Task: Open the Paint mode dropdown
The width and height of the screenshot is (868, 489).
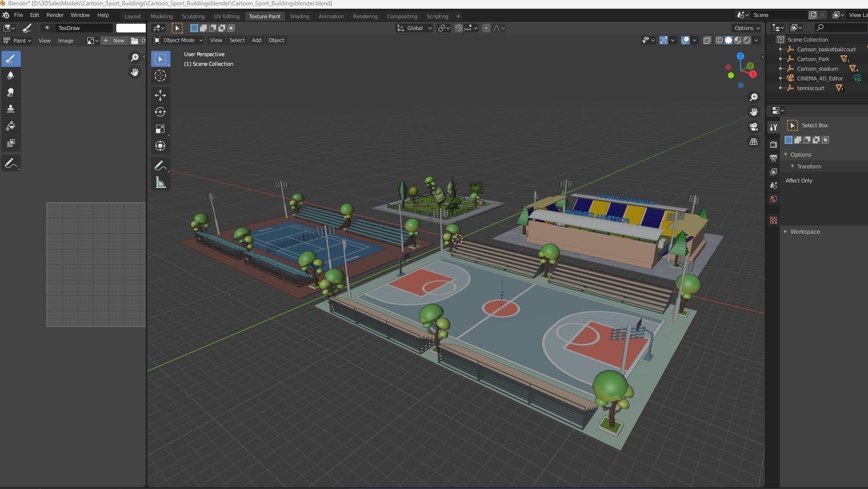Action: coord(17,41)
